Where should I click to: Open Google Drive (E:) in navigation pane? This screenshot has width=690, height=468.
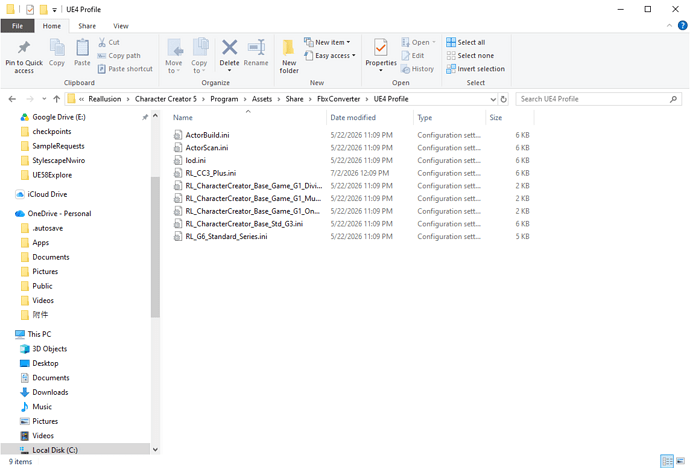(x=59, y=117)
